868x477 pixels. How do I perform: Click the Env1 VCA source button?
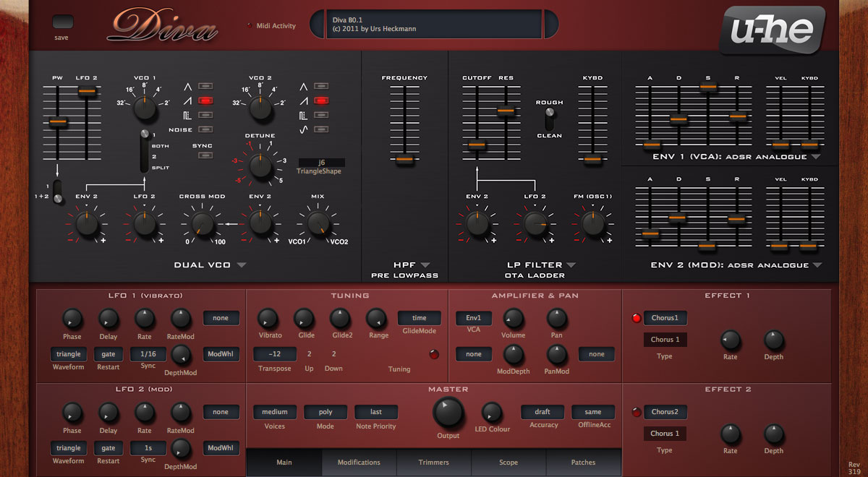tap(474, 318)
